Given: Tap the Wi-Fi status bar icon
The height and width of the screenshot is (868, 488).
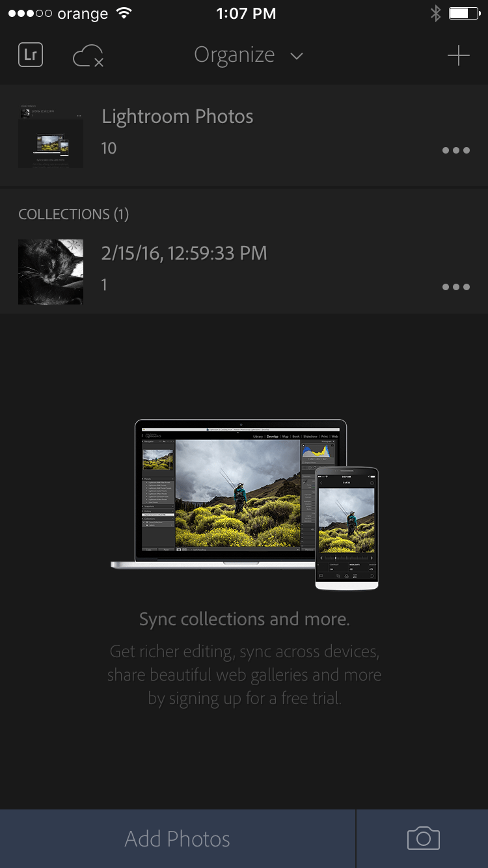Looking at the screenshot, I should click(122, 13).
